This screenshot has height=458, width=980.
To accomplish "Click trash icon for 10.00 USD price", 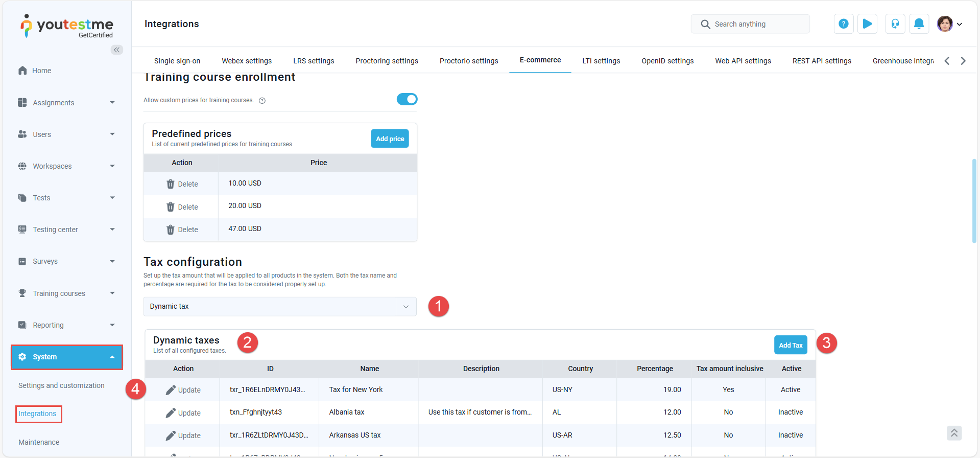I will point(171,184).
